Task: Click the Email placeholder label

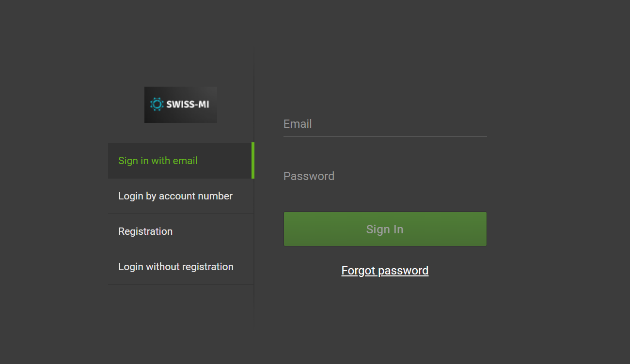Action: [x=298, y=124]
